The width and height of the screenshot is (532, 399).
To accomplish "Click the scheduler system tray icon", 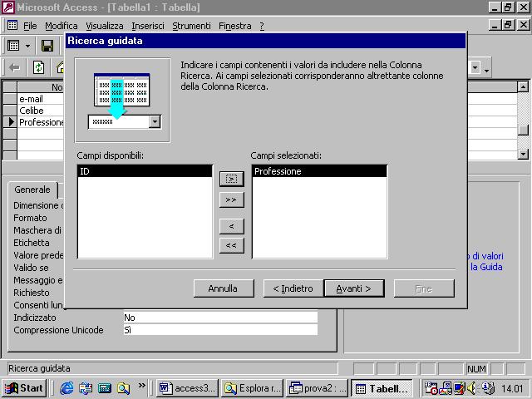I will point(431,388).
